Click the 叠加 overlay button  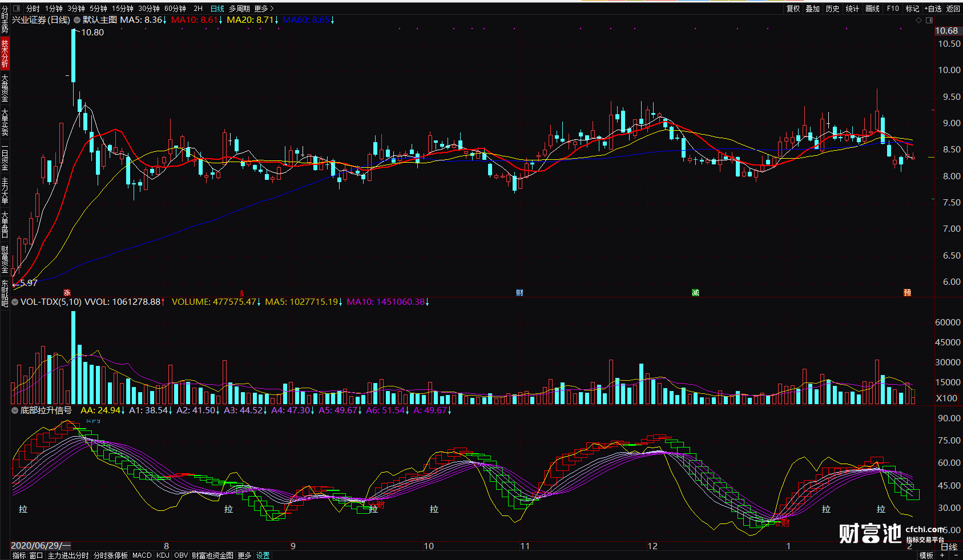(x=812, y=9)
